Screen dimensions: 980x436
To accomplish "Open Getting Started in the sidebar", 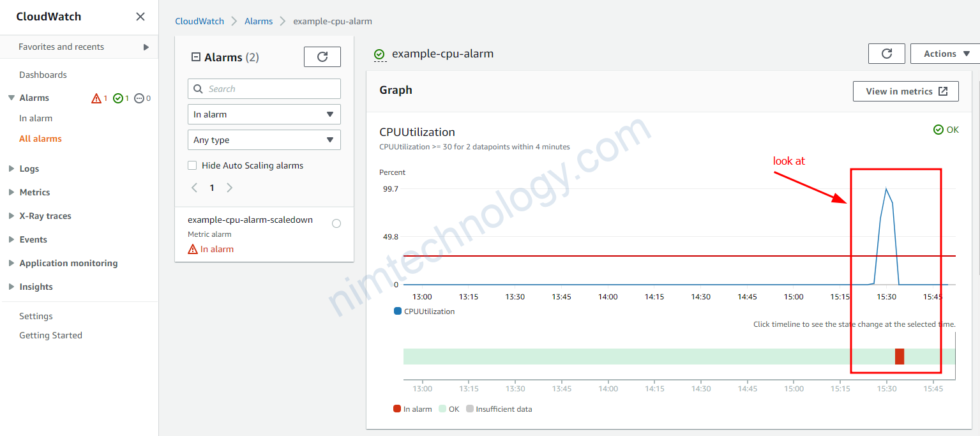I will pyautogui.click(x=50, y=335).
